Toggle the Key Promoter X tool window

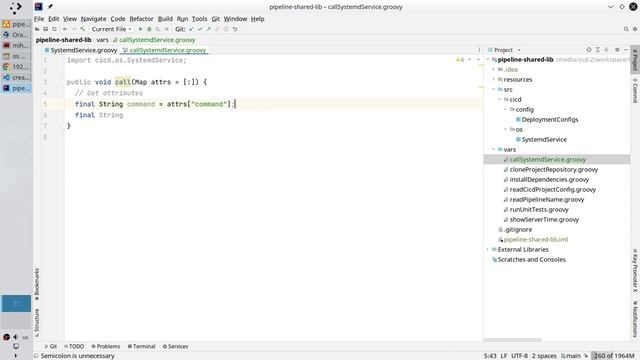pos(635,271)
